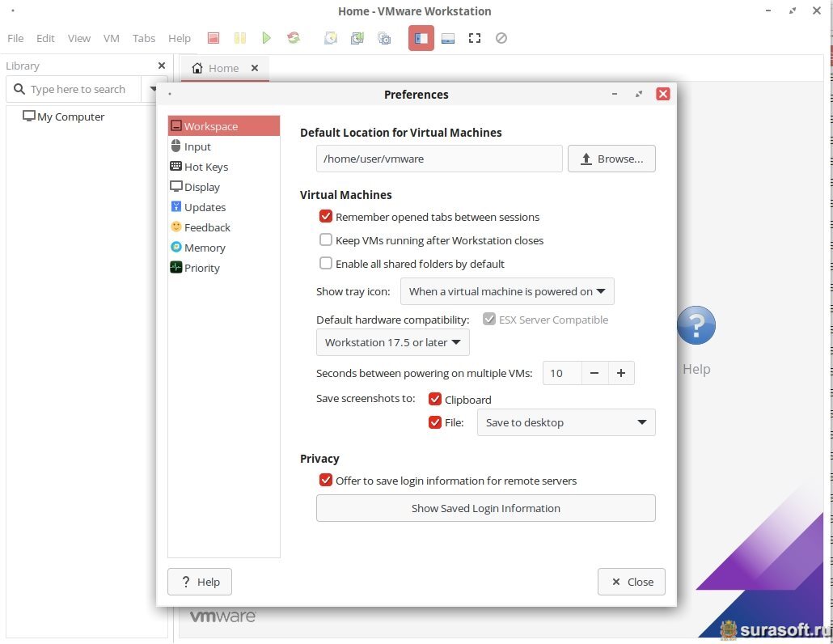Click the thumbnail bar toggle icon
The height and width of the screenshot is (644, 833).
coord(448,38)
